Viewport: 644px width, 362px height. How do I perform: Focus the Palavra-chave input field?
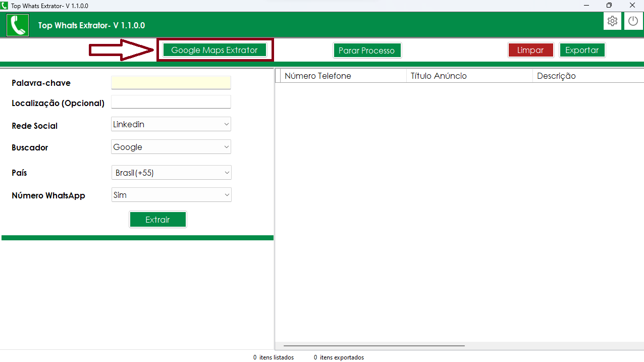pos(171,83)
